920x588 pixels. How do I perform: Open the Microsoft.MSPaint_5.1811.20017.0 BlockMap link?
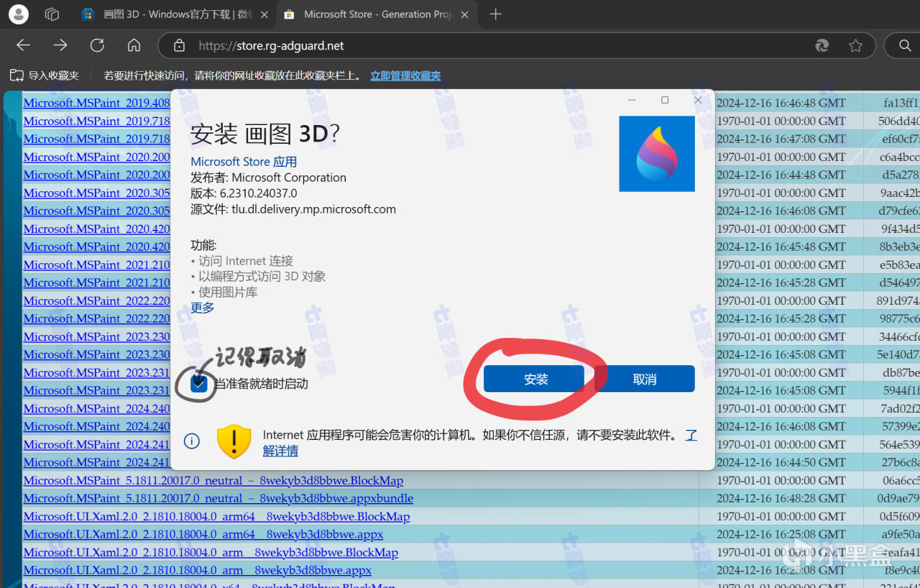213,480
